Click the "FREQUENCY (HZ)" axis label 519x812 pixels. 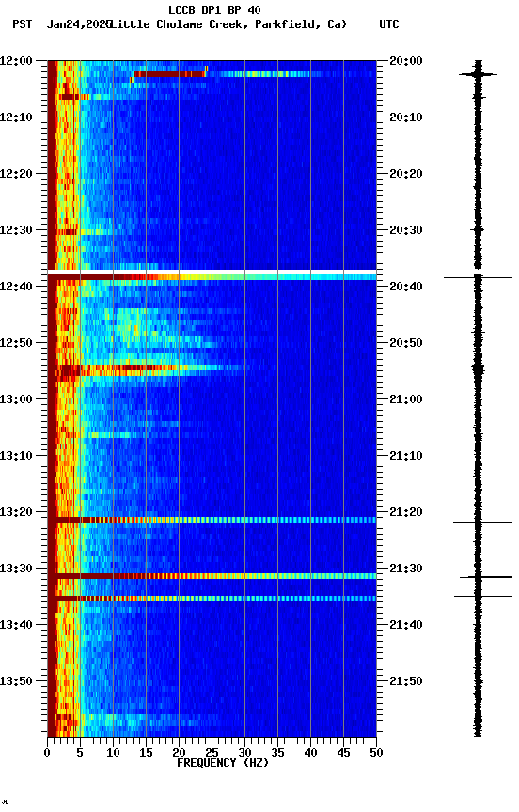[x=223, y=763]
